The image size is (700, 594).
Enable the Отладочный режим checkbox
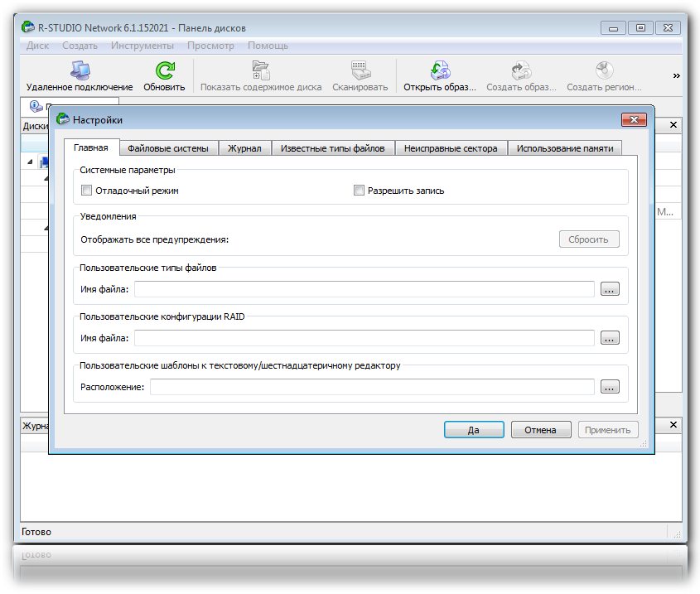[87, 191]
